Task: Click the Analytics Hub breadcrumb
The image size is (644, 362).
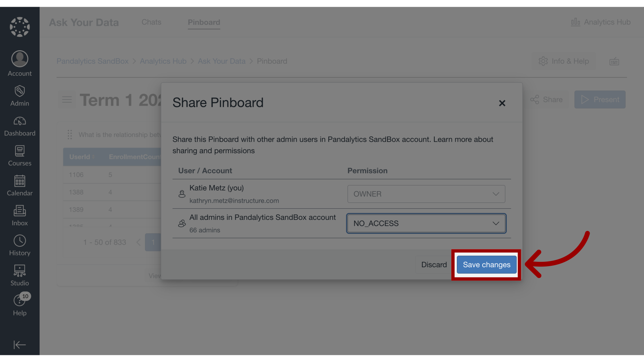Action: click(163, 61)
